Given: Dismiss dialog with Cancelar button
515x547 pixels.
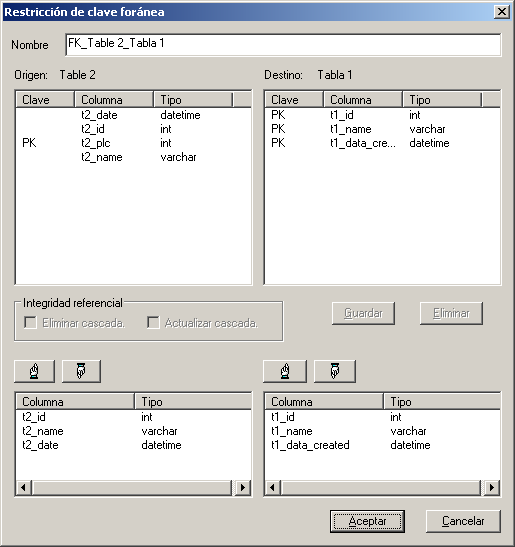Looking at the screenshot, I should (x=463, y=521).
